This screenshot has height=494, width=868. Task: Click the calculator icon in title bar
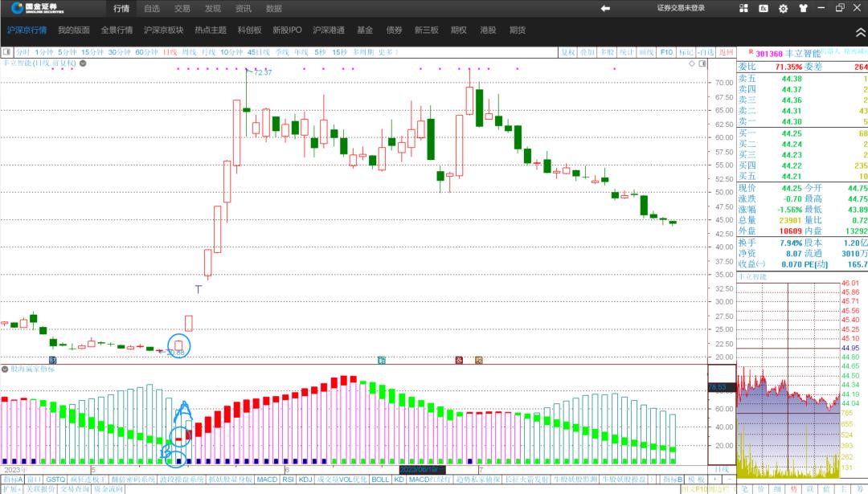764,8
